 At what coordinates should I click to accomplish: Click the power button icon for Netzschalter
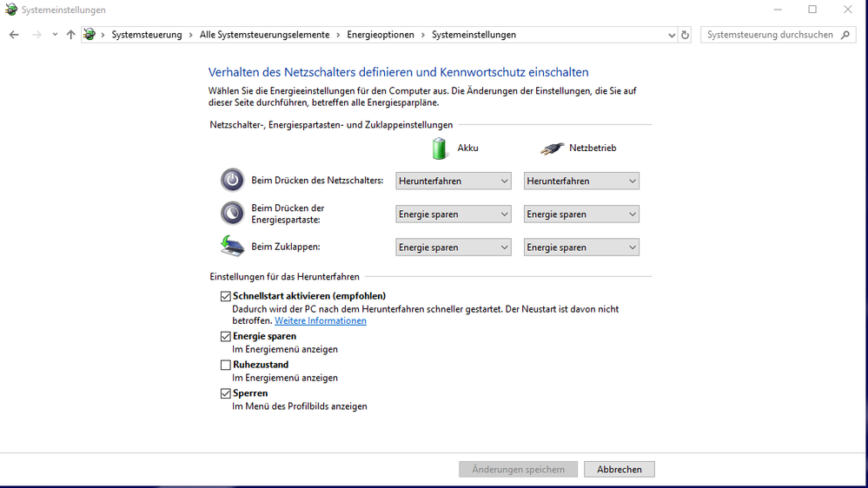click(232, 180)
